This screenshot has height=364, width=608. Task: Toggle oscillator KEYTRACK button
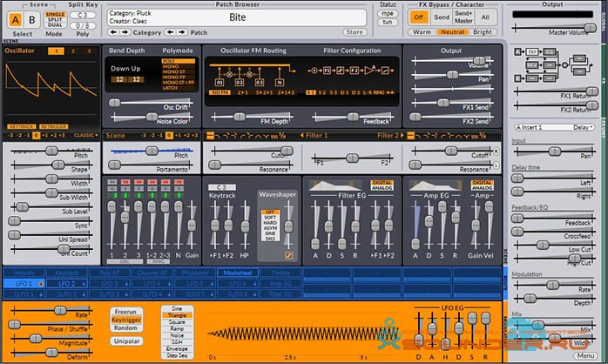21,127
